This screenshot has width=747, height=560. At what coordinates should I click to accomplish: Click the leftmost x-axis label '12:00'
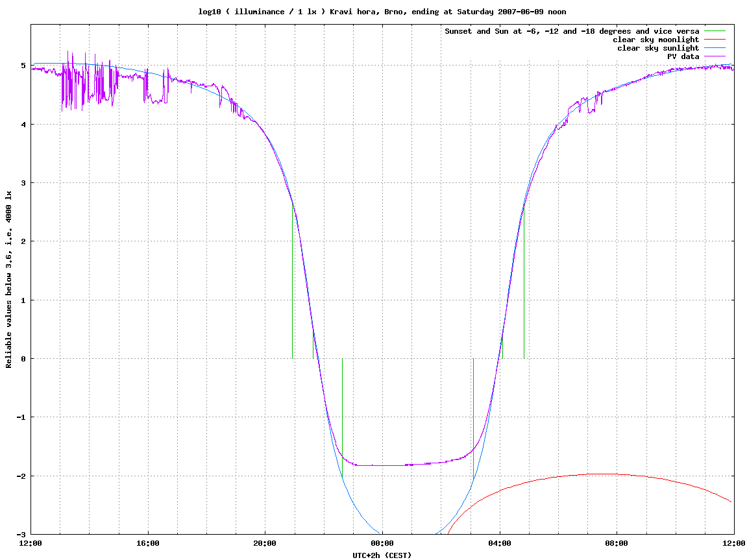click(31, 543)
